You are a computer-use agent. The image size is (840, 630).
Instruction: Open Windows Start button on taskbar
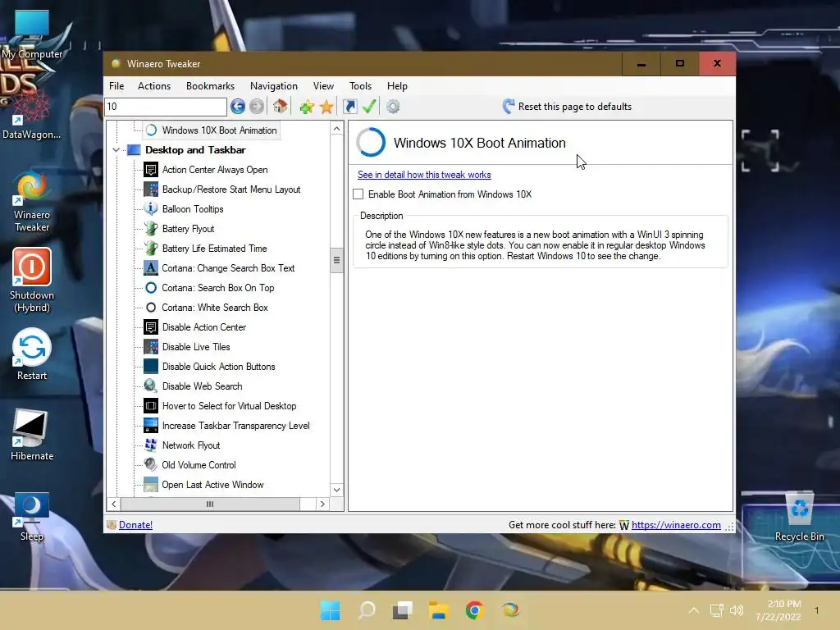coord(330,610)
